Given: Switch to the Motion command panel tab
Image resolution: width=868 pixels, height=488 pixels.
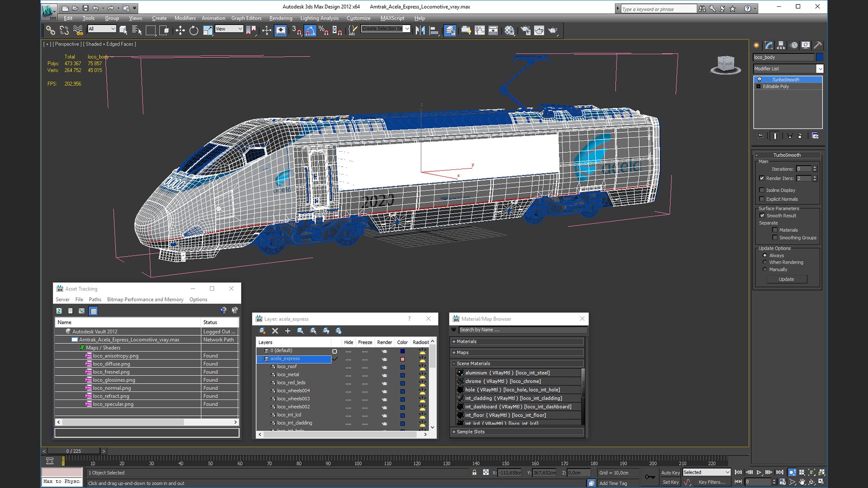Looking at the screenshot, I should click(x=794, y=45).
